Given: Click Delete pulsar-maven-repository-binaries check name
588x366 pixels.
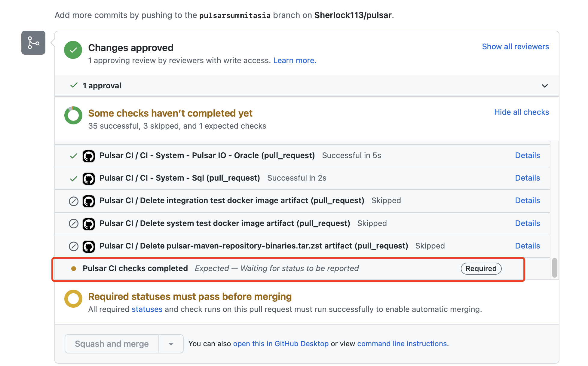Looking at the screenshot, I should click(254, 246).
